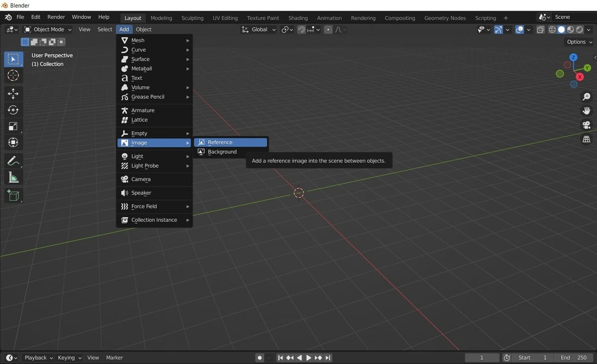Screen dimensions: 597x364
Task: Open the timeline editor type dropdown
Action: (11, 358)
